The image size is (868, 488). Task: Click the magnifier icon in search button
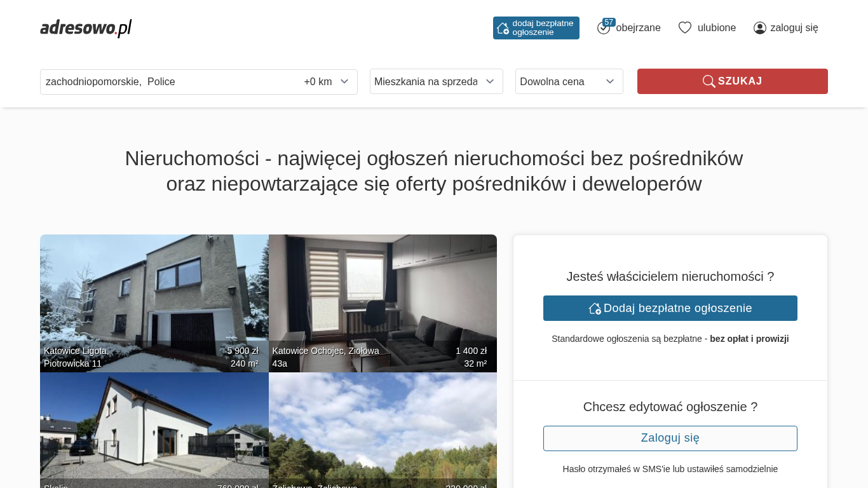point(709,81)
